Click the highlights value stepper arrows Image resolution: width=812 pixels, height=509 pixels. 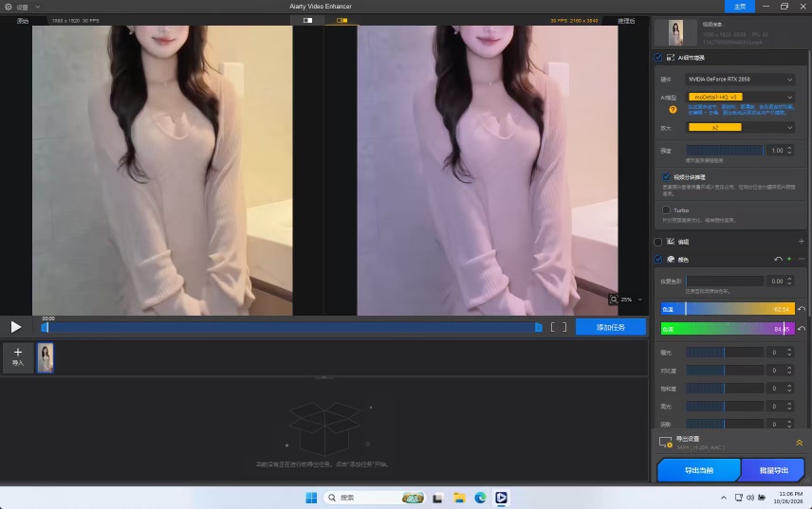tap(789, 406)
